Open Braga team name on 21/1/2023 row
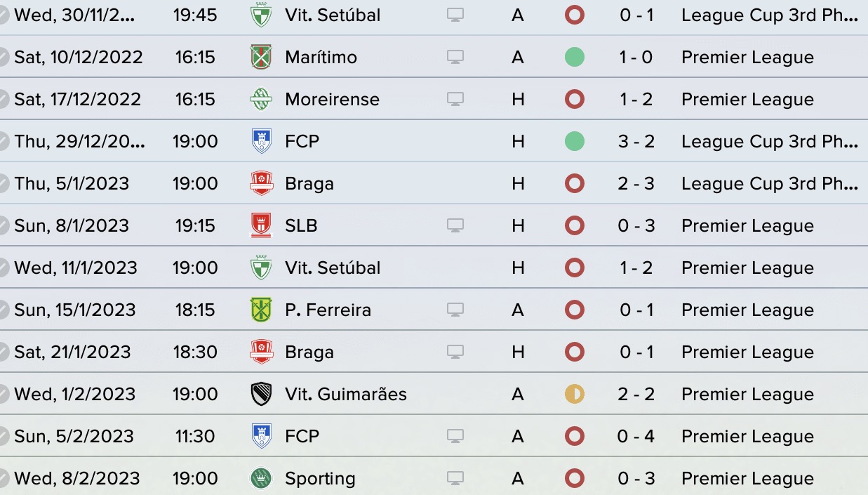Screen dimensions: 868x495 (309, 352)
